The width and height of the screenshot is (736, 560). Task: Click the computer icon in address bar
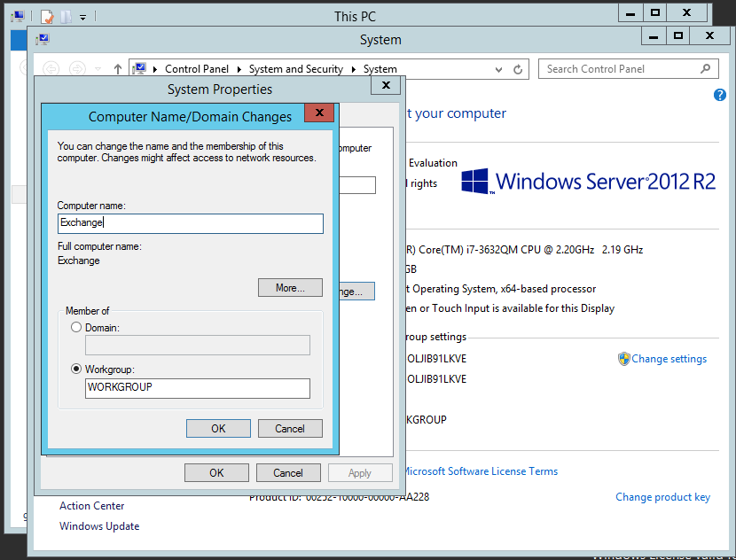click(139, 69)
